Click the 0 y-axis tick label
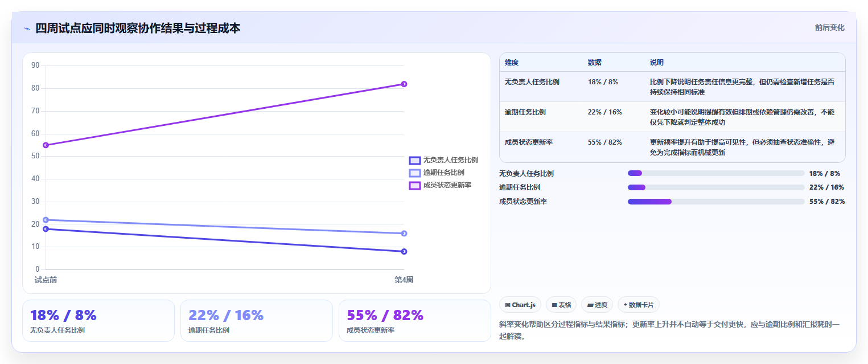 pyautogui.click(x=38, y=269)
